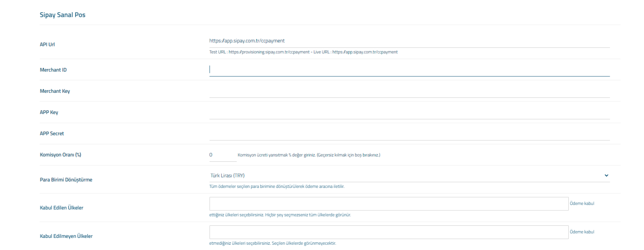
Task: Click the API Url input field
Action: [409, 41]
